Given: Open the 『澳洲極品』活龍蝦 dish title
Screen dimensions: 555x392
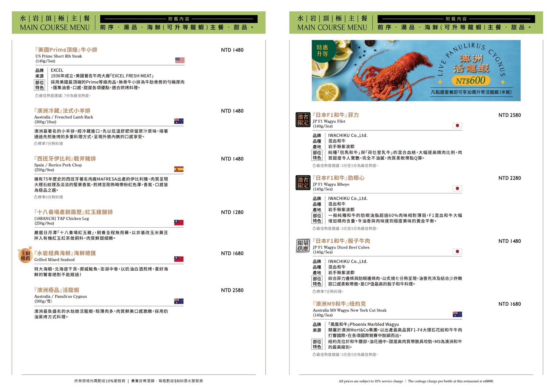Looking at the screenshot, I should pyautogui.click(x=57, y=290).
